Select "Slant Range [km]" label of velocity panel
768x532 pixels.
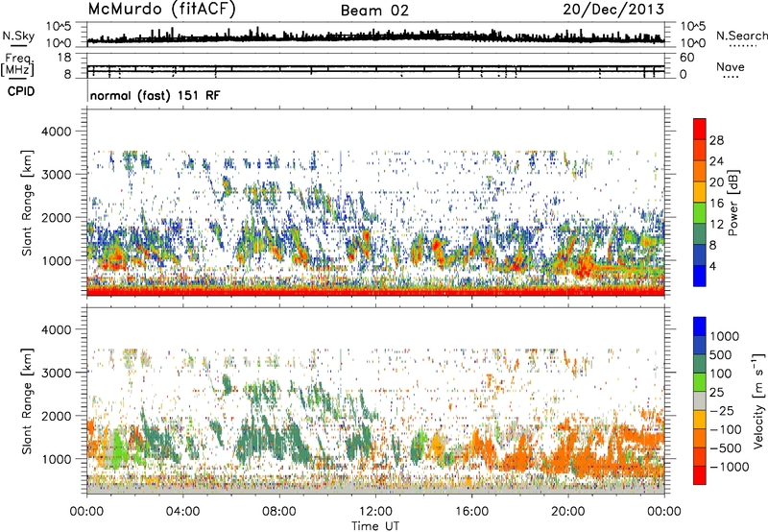pyautogui.click(x=27, y=401)
